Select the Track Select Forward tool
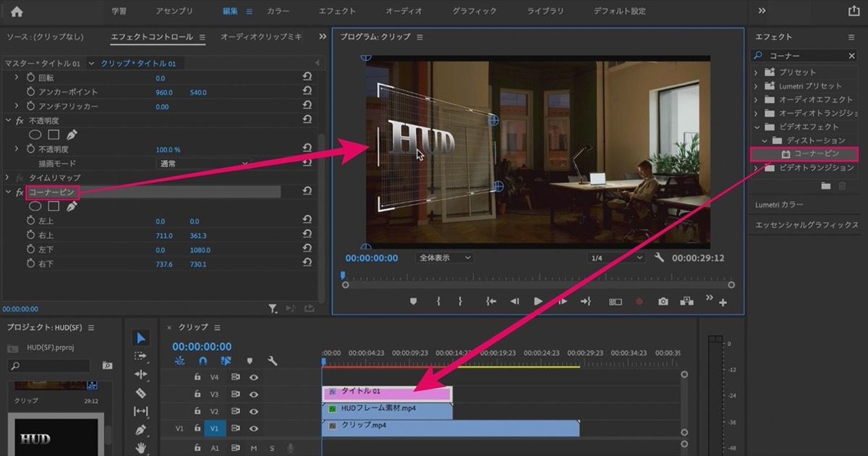Screen dimensions: 868x456 tap(141, 356)
